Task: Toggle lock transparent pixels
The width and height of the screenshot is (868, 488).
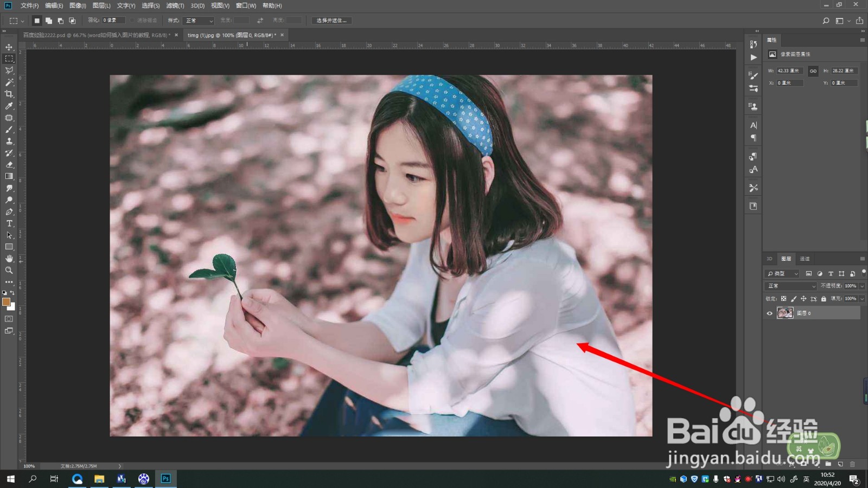Action: pyautogui.click(x=783, y=299)
